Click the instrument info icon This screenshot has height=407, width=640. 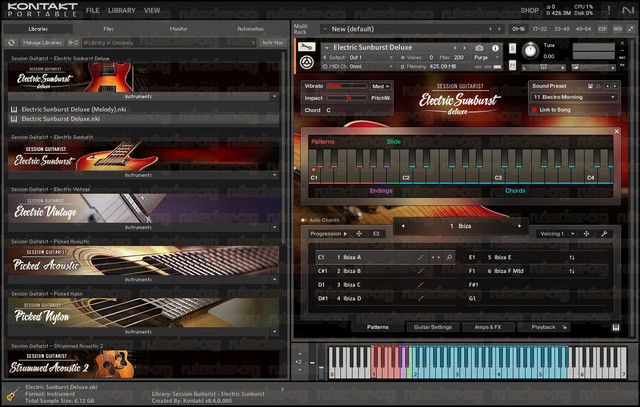(495, 48)
